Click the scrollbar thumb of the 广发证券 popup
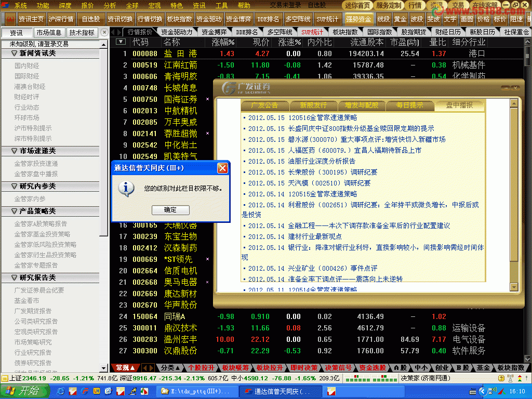The height and width of the screenshot is (399, 532). [x=514, y=185]
